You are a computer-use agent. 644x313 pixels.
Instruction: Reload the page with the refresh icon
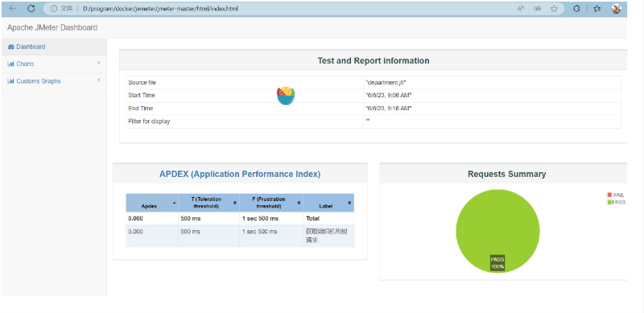[31, 8]
